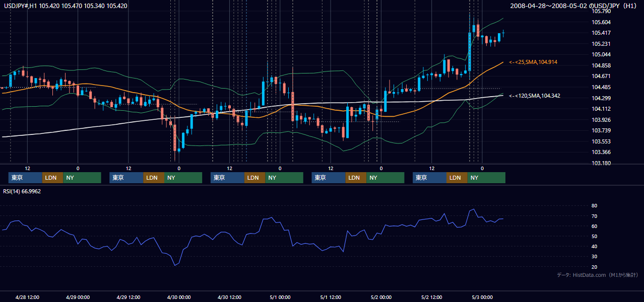This screenshot has width=644, height=302.
Task: Click the 5/1 12:00 date label
Action: (x=331, y=297)
